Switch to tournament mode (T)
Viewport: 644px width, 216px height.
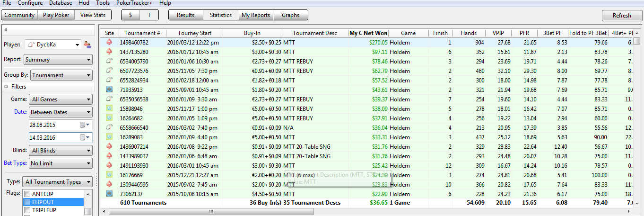[x=149, y=15]
